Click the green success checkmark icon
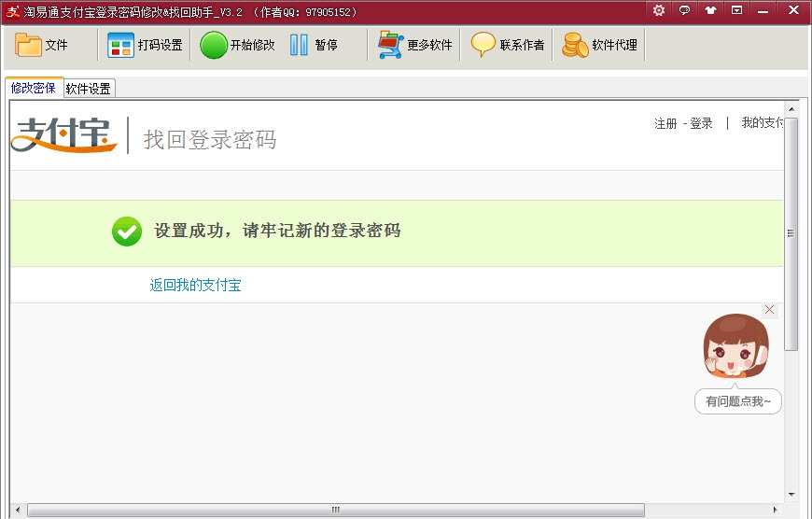Image resolution: width=812 pixels, height=519 pixels. (x=127, y=231)
